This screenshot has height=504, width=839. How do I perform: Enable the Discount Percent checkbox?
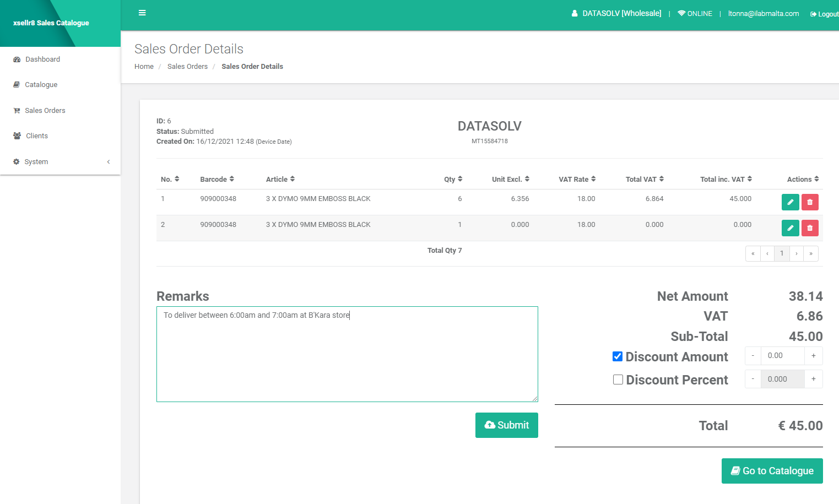tap(618, 379)
